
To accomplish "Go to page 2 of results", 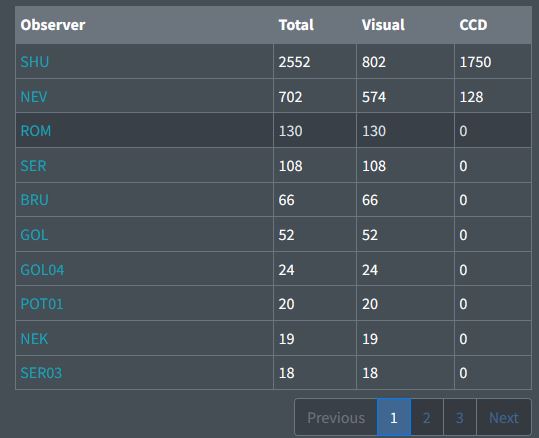I will [427, 417].
